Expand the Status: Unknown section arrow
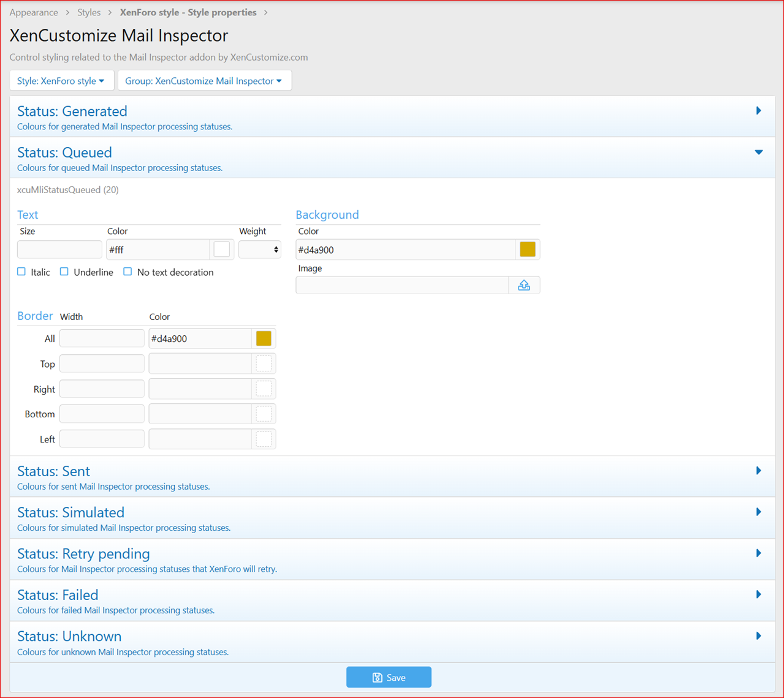 point(759,636)
